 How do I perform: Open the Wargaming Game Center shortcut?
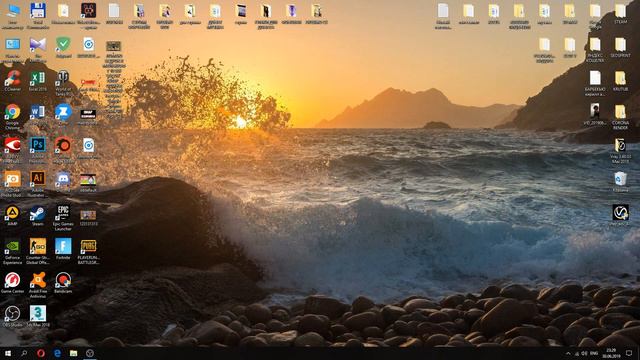point(12,280)
